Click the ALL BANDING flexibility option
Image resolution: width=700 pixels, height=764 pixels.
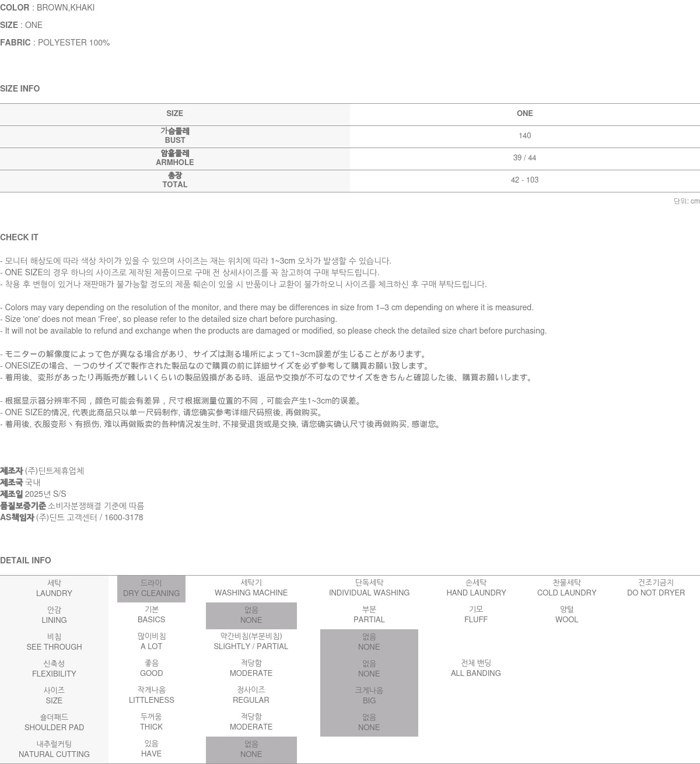(x=476, y=668)
